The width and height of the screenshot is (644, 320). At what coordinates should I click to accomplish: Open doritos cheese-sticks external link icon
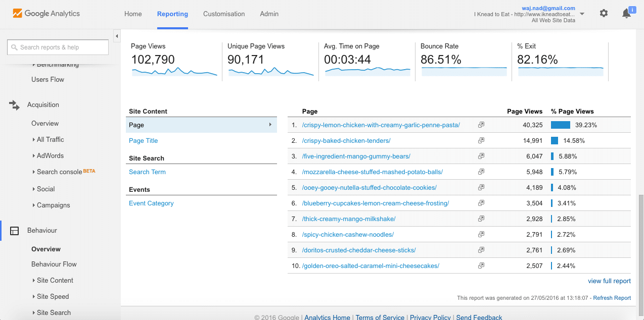(x=481, y=250)
